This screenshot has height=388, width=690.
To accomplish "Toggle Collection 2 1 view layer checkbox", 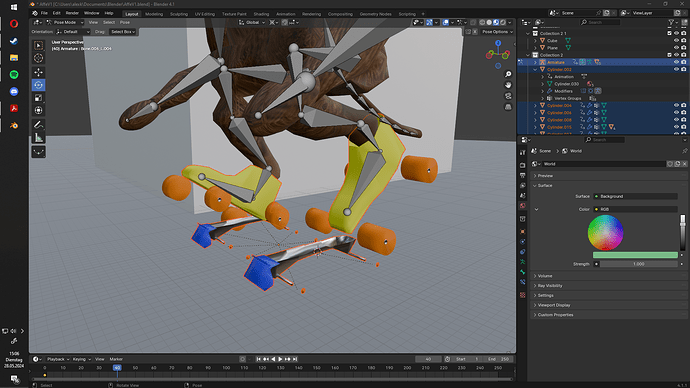I will coord(669,33).
